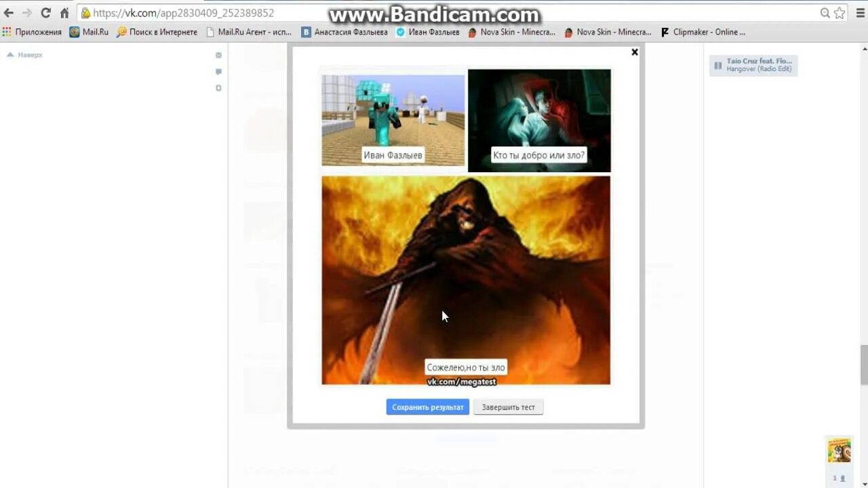Open the second Nova Skin bookmark
The height and width of the screenshot is (488, 868).
[x=608, y=32]
